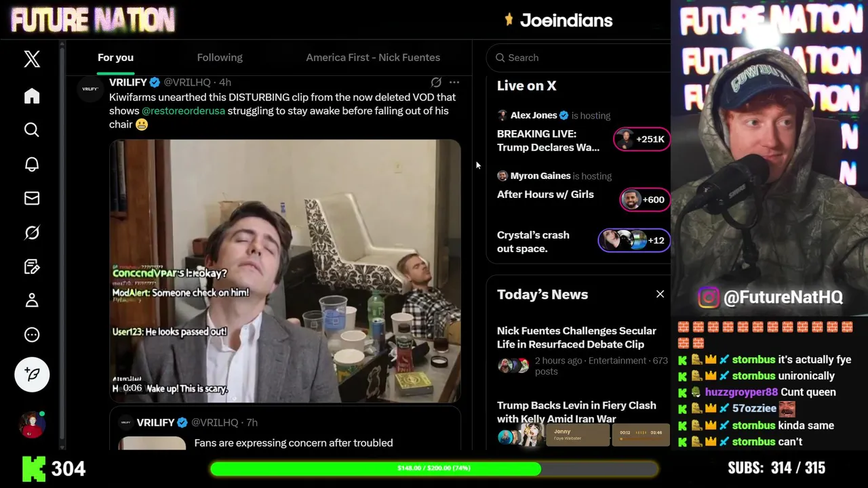
Task: Click the 0:06 video timestamp
Action: click(x=132, y=388)
